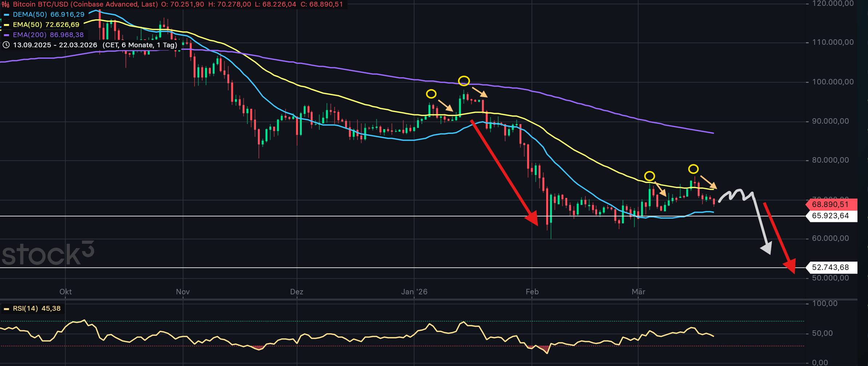
Task: Click the red current price tag 68.890,51
Action: point(831,204)
